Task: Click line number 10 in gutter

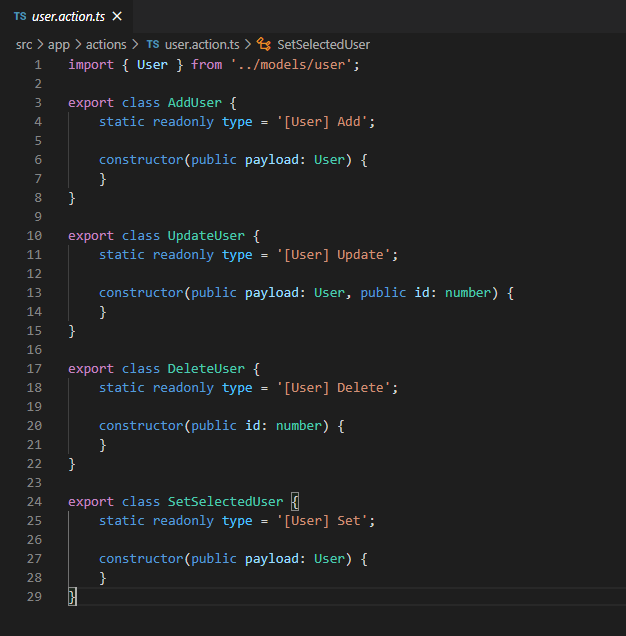Action: coord(34,236)
